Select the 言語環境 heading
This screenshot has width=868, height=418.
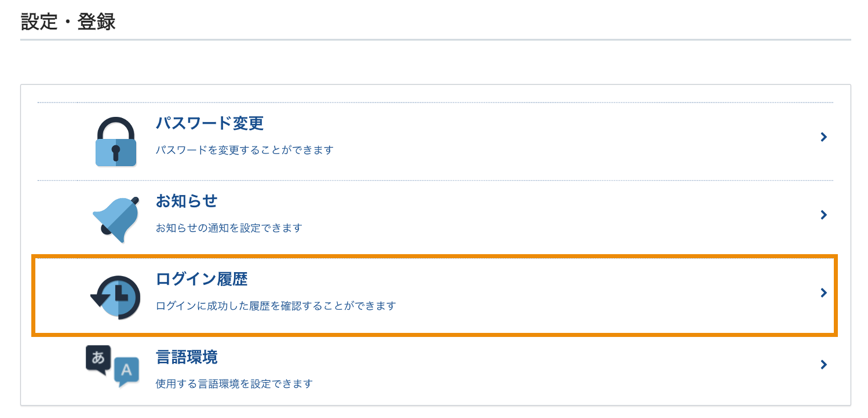point(187,357)
